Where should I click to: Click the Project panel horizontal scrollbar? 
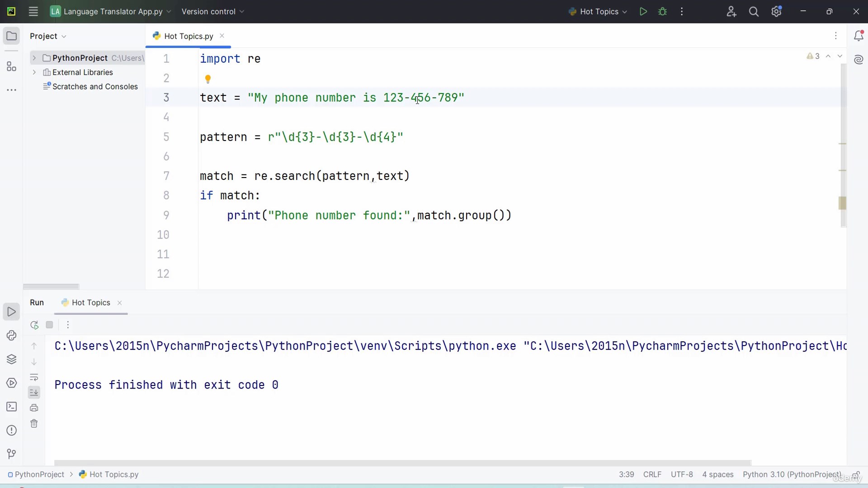[x=51, y=286]
